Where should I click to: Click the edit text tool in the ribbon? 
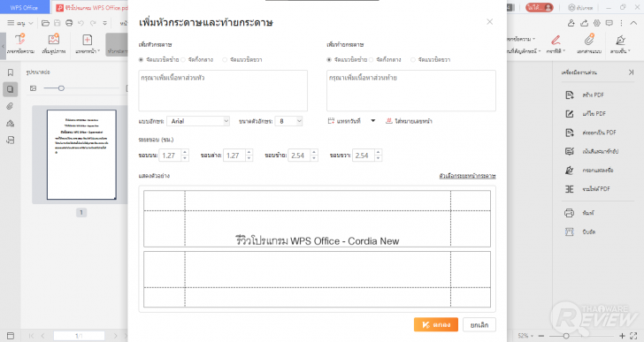[x=20, y=44]
